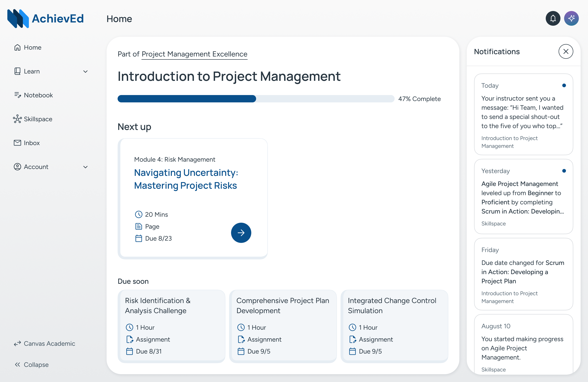Open today's instructor message notification
The width and height of the screenshot is (588, 382).
point(523,114)
